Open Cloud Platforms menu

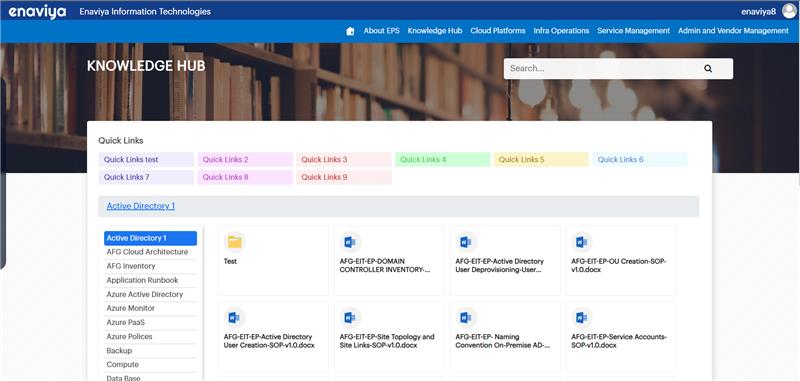[x=497, y=31]
